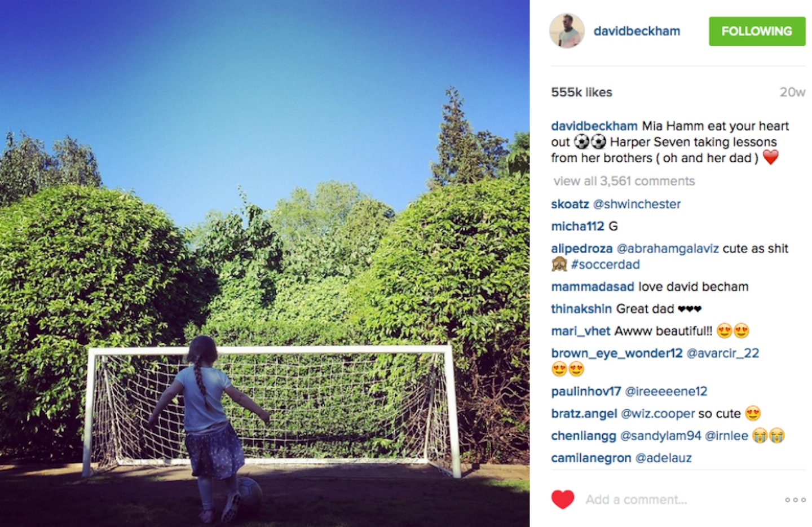Open the @shwinchester mention
The image size is (812, 527).
pyautogui.click(x=637, y=204)
